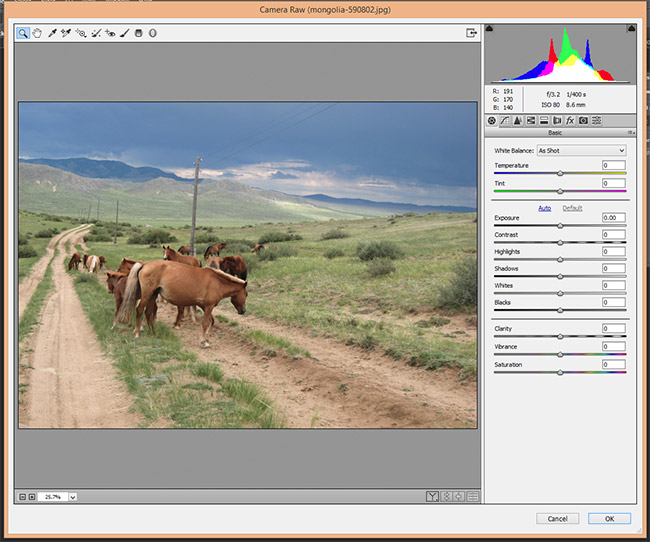The image size is (650, 542).
Task: Select the Spot Removal tool
Action: [x=96, y=33]
